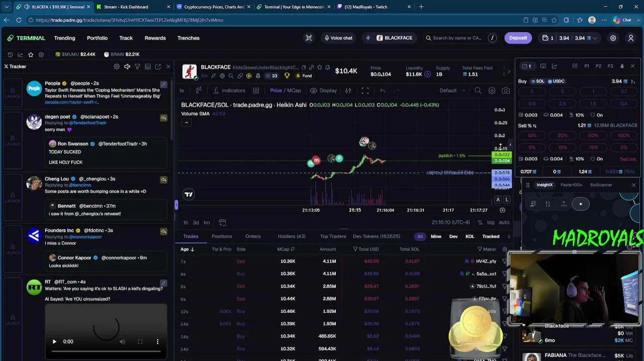This screenshot has height=361, width=644.
Task: Select USDC as the buy currency
Action: [x=556, y=81]
